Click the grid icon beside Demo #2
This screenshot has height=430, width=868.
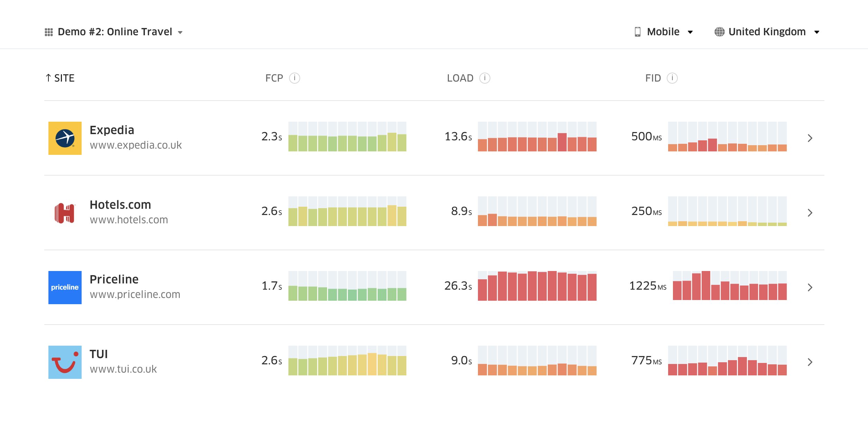48,31
